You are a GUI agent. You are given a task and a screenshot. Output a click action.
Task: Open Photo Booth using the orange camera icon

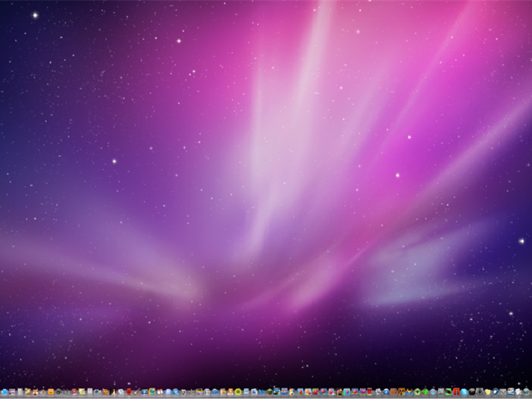[x=50, y=391]
